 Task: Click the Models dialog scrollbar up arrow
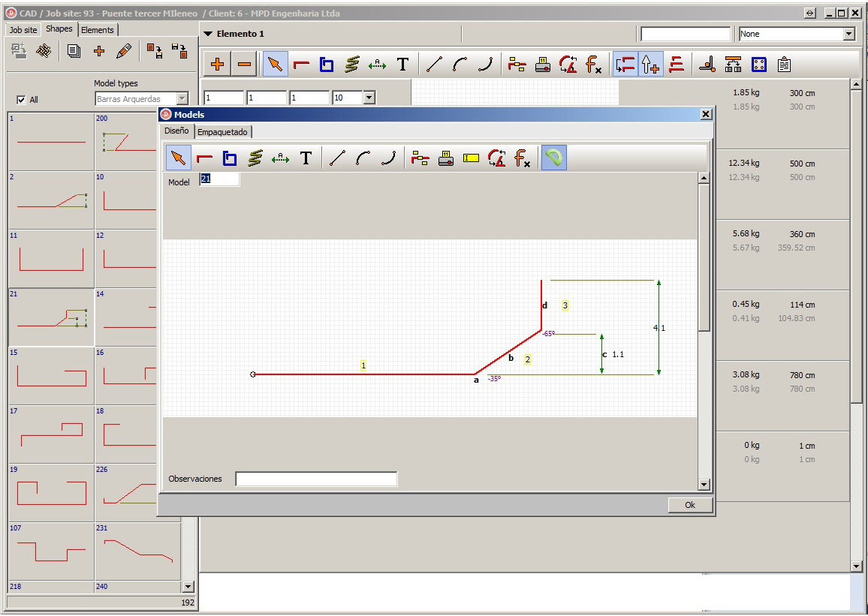coord(704,178)
